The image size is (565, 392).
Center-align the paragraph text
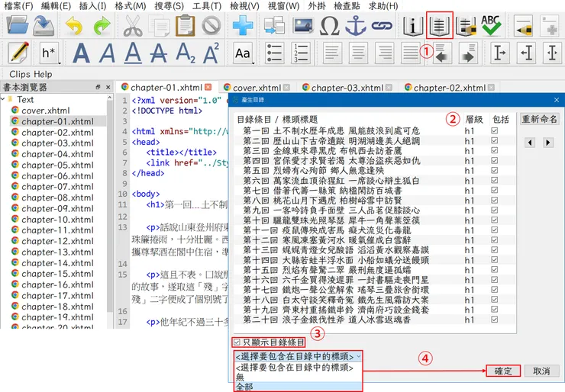click(358, 53)
